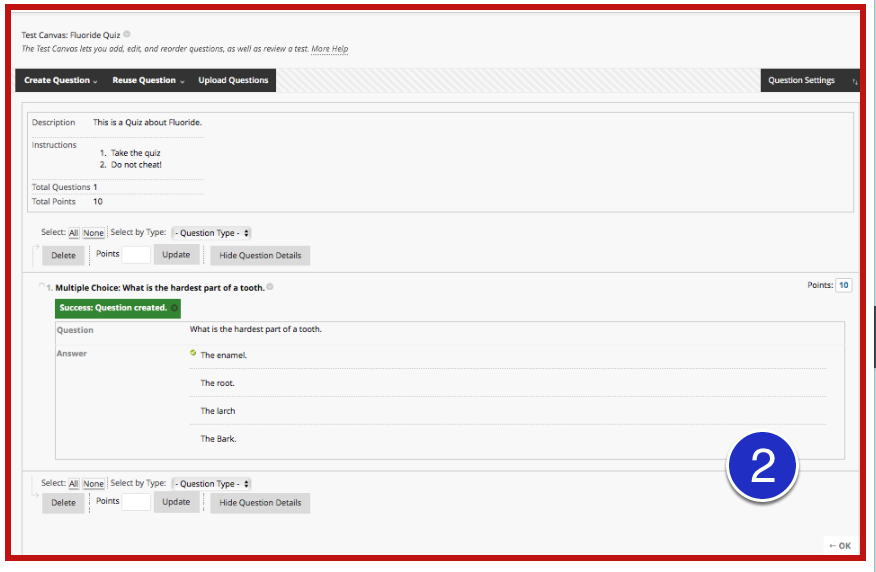Click the bottom Delete button
Screen dimensions: 876x572
(x=63, y=503)
